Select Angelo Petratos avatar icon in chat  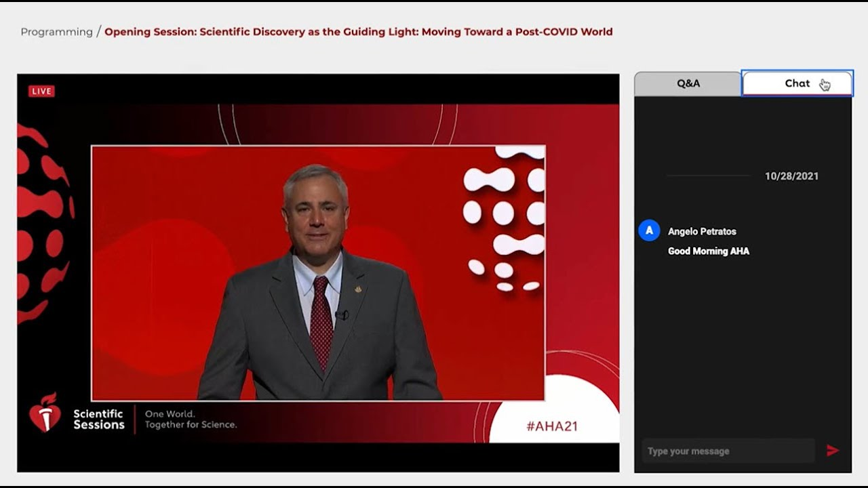(649, 230)
